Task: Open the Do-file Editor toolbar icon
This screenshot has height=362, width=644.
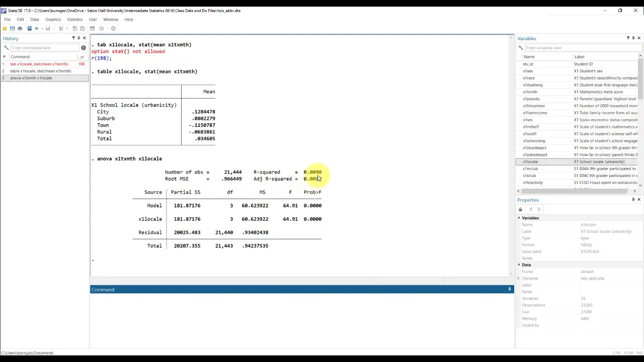Action: pos(61,28)
